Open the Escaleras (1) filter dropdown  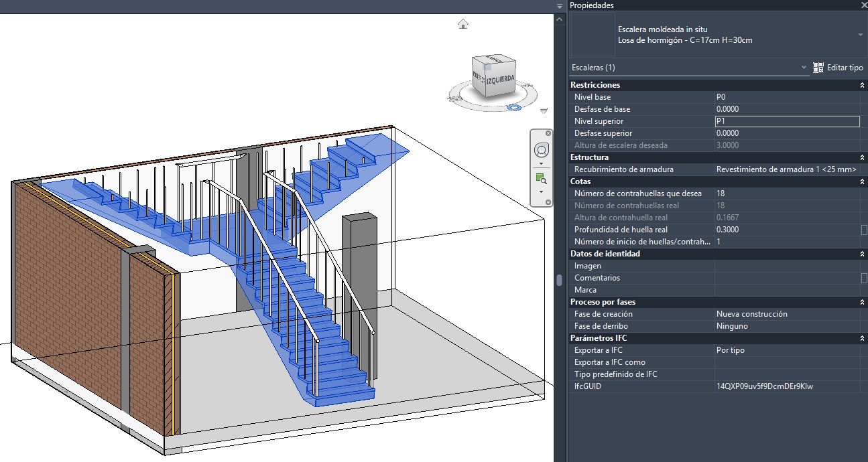point(804,68)
